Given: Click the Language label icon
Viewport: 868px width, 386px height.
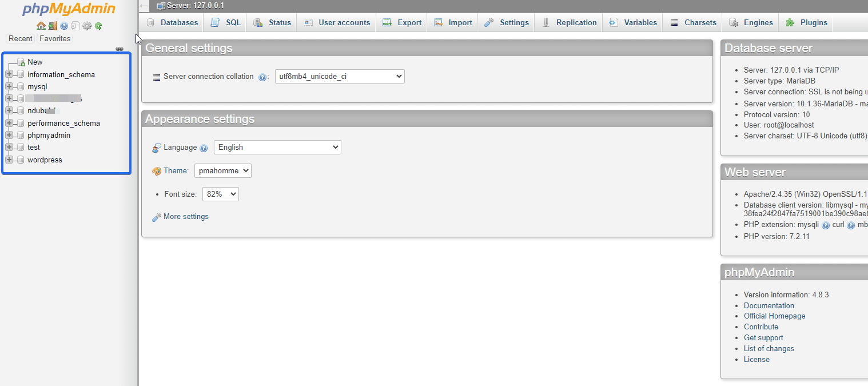Looking at the screenshot, I should 157,148.
